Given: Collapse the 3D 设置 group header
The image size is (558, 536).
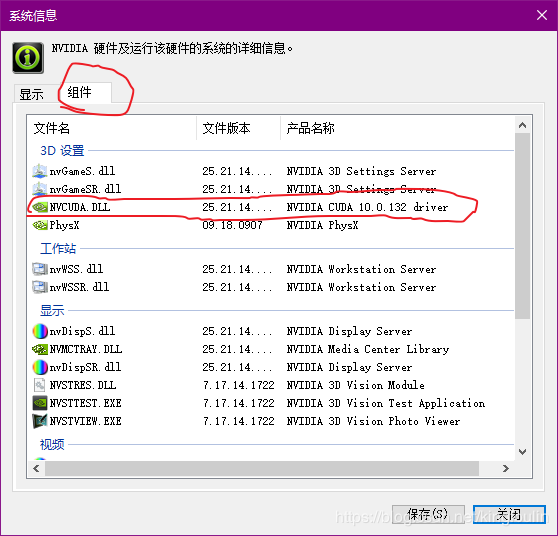Looking at the screenshot, I should 62,151.
